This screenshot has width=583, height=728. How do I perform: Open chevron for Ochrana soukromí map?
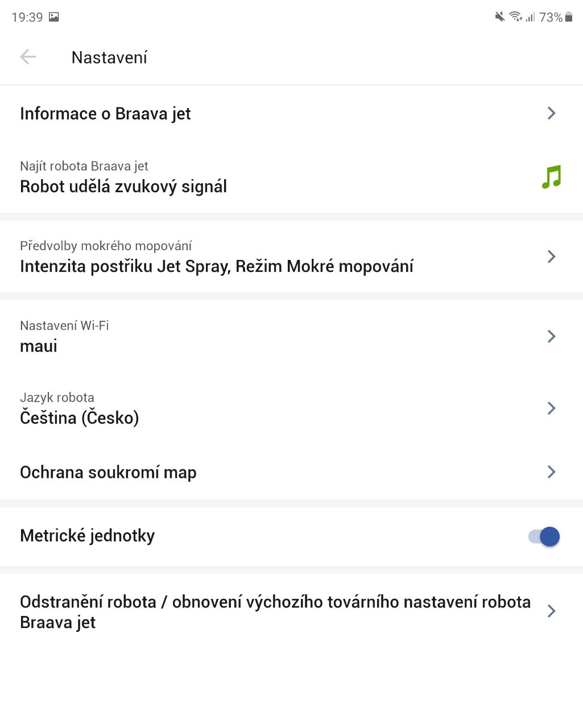point(551,471)
